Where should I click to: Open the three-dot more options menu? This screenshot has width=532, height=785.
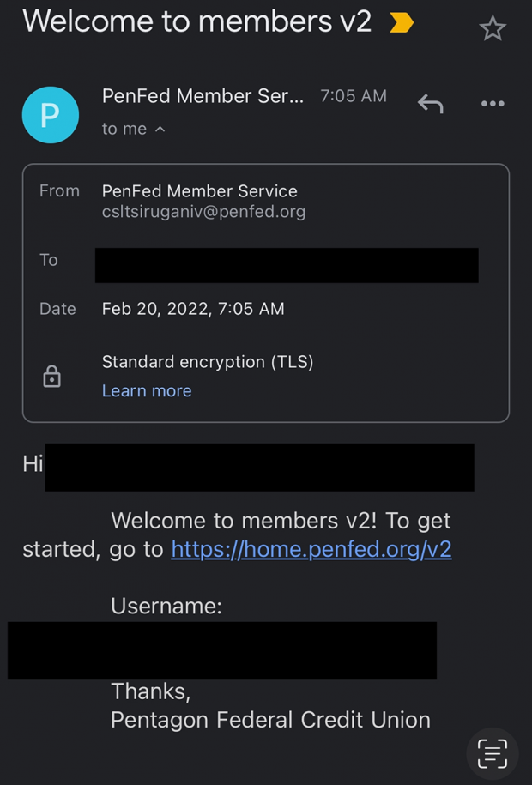coord(493,103)
